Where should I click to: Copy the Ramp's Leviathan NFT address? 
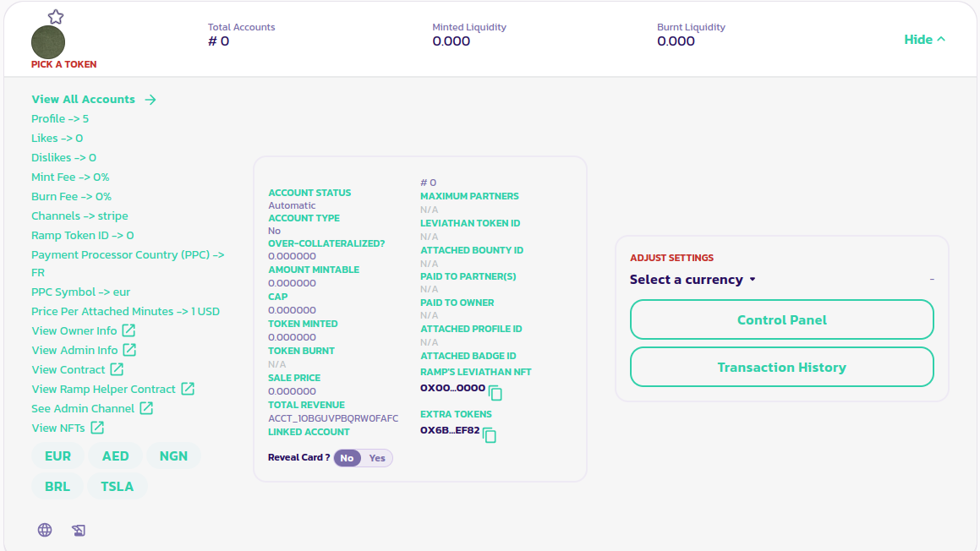pyautogui.click(x=495, y=392)
